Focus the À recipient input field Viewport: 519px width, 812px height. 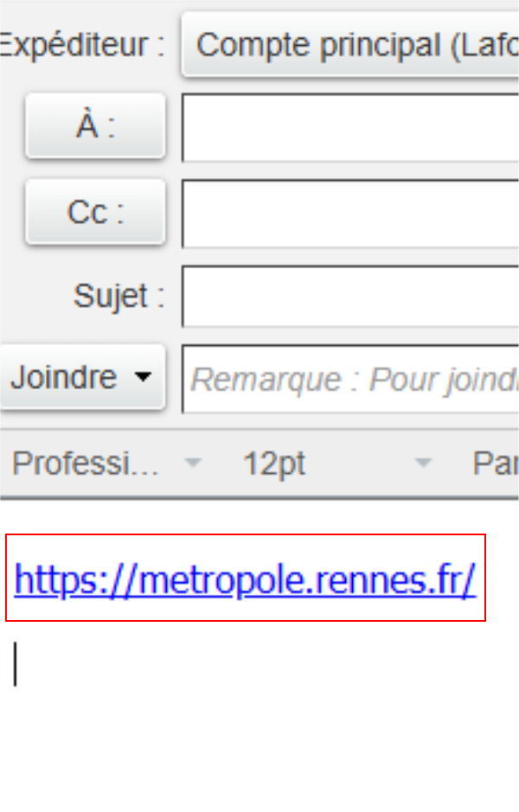tap(350, 128)
